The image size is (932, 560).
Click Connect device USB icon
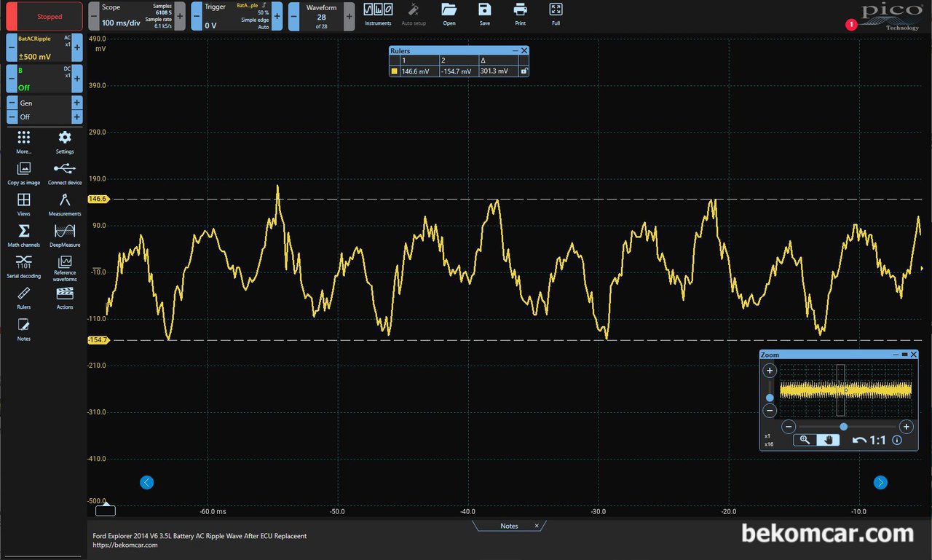(x=65, y=173)
